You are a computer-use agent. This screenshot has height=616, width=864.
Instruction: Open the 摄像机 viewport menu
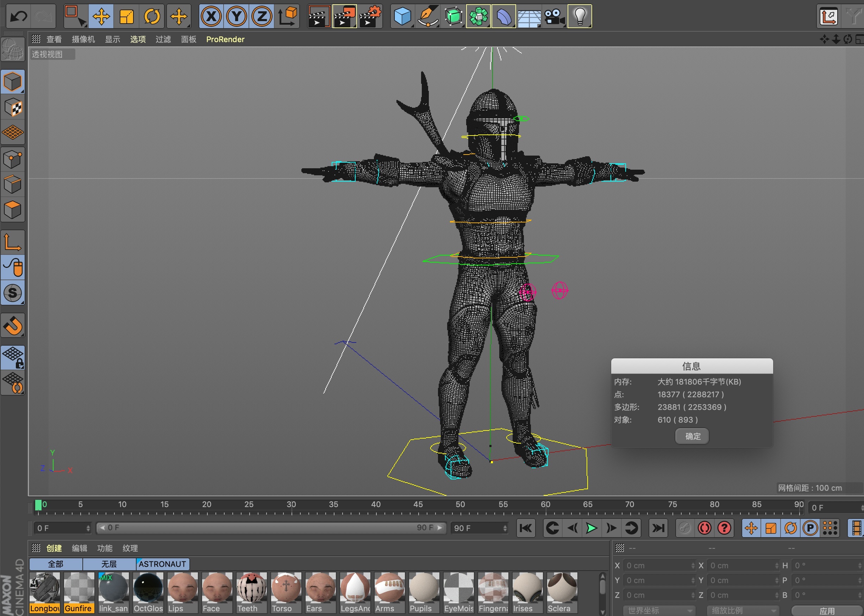pyautogui.click(x=83, y=39)
